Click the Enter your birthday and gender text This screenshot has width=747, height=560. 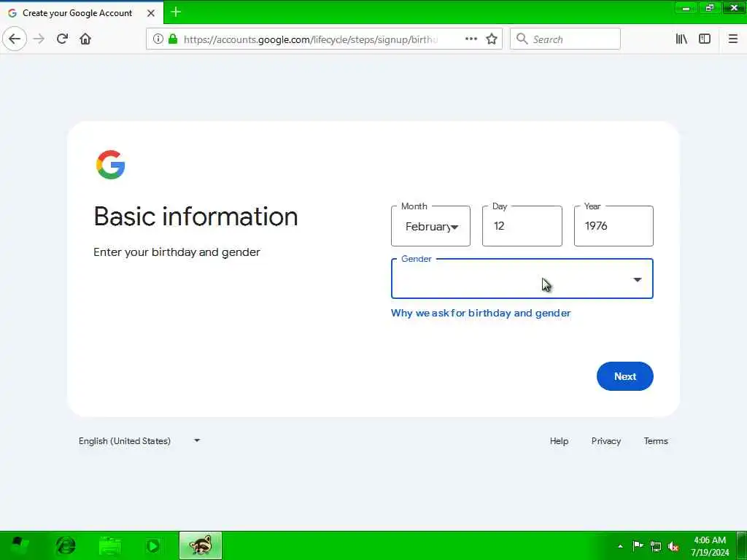click(177, 252)
